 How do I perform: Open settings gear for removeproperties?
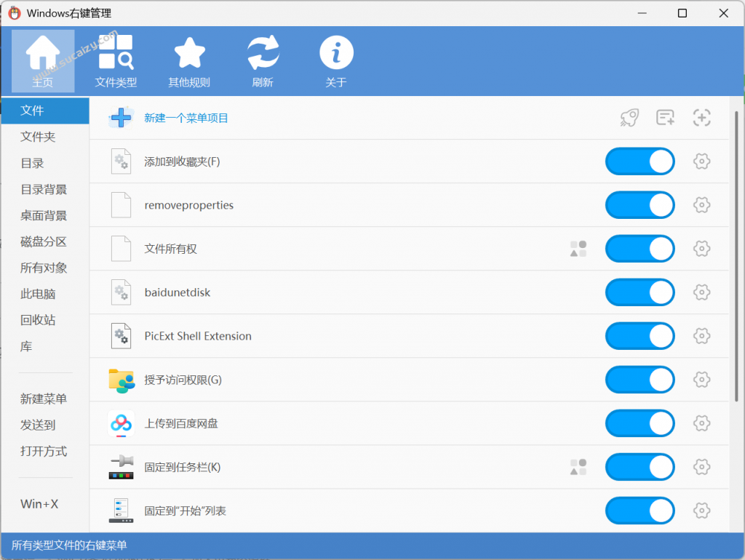click(702, 205)
